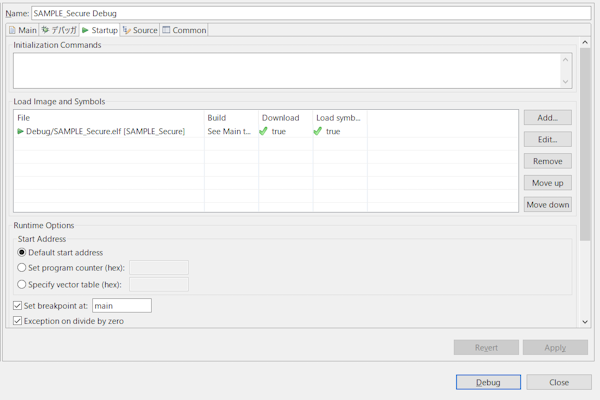Click the debugger tab bug icon
The image size is (600, 400).
[46, 30]
